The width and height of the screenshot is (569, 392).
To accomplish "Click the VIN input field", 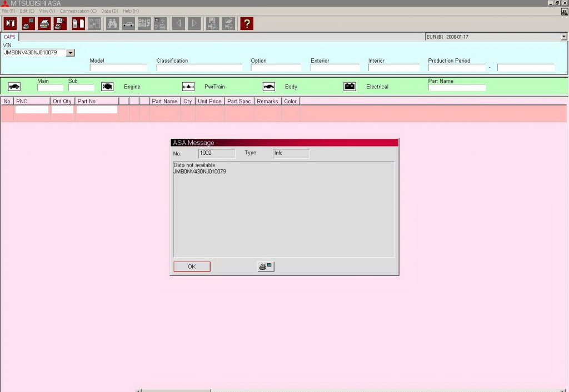I will (x=34, y=53).
